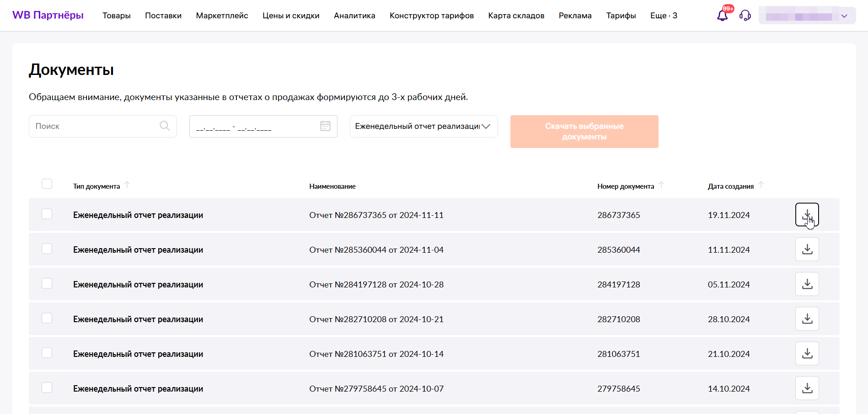This screenshot has height=414, width=868.
Task: Click document number 281063751 cell
Action: tap(619, 354)
